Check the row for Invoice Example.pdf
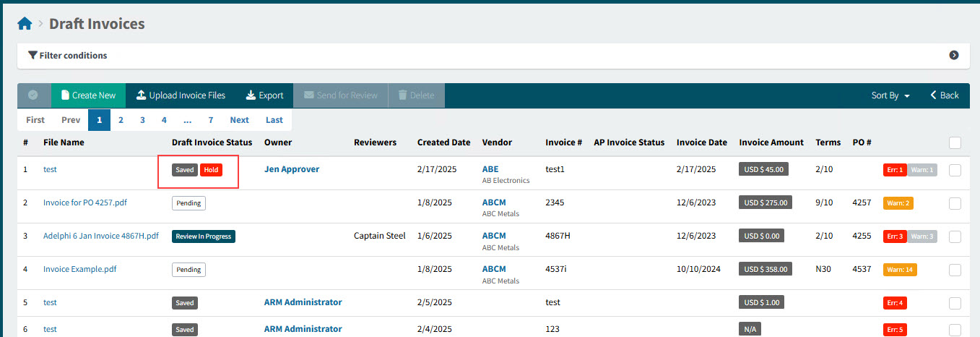 [x=955, y=270]
